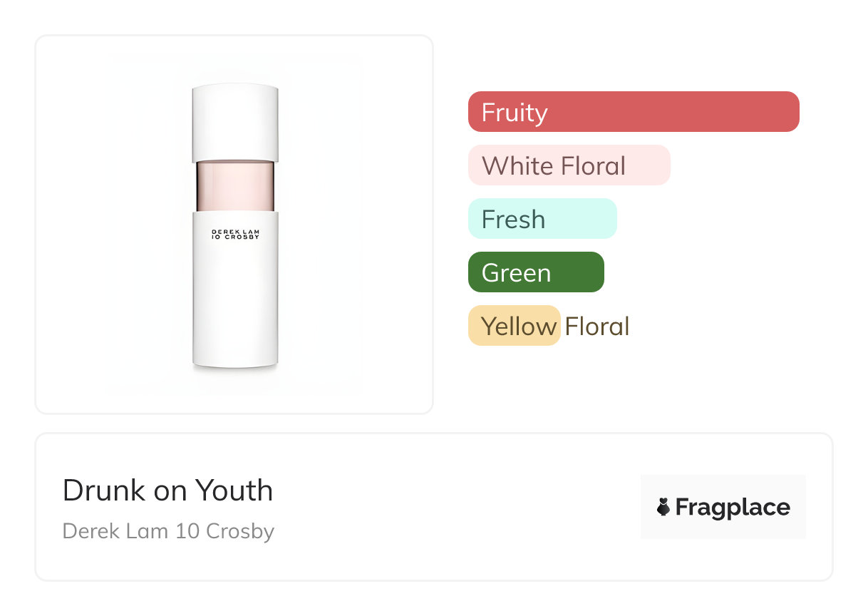Click the DEREK LAM 10 CROSBY bottle label
Viewport: 868px width, 616px height.
click(x=235, y=235)
